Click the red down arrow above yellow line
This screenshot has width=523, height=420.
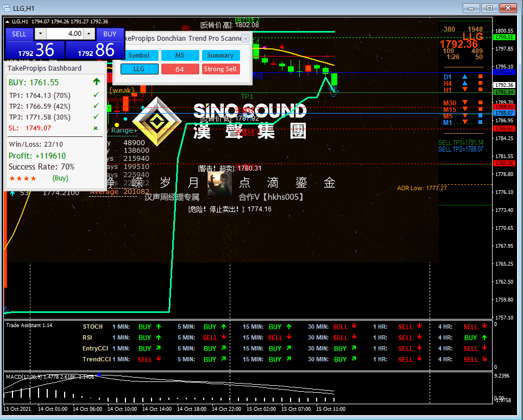282,46
